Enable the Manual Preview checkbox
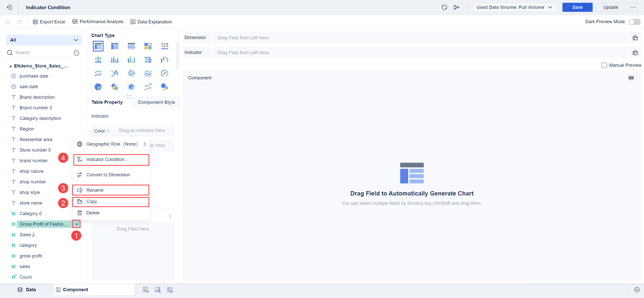 604,65
